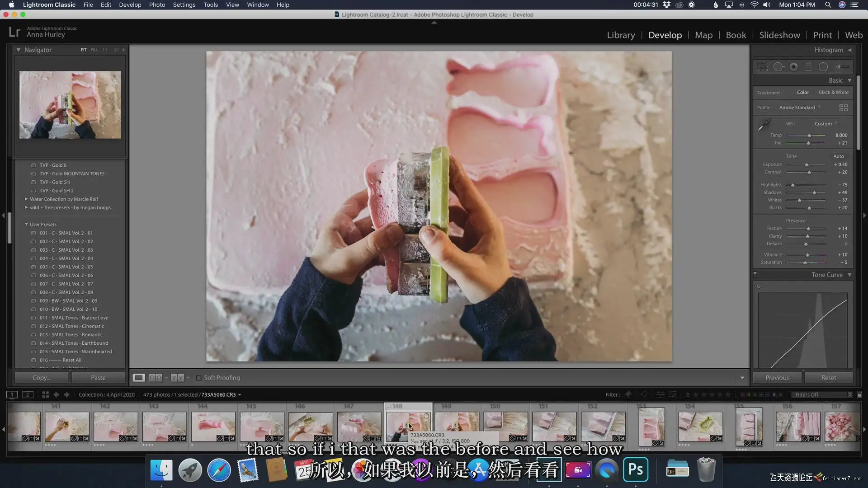
Task: Collapse the Basic panel
Action: pyautogui.click(x=849, y=80)
